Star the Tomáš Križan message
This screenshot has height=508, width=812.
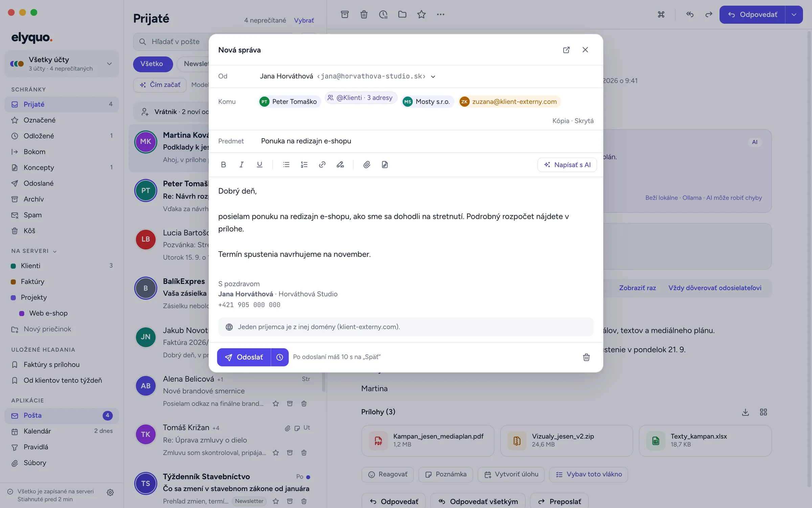pos(276,453)
